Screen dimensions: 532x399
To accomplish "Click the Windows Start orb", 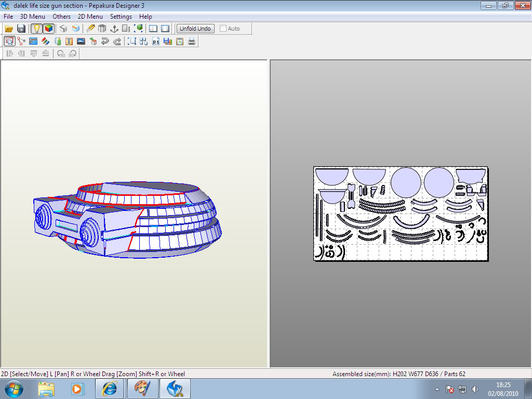I will (14, 389).
